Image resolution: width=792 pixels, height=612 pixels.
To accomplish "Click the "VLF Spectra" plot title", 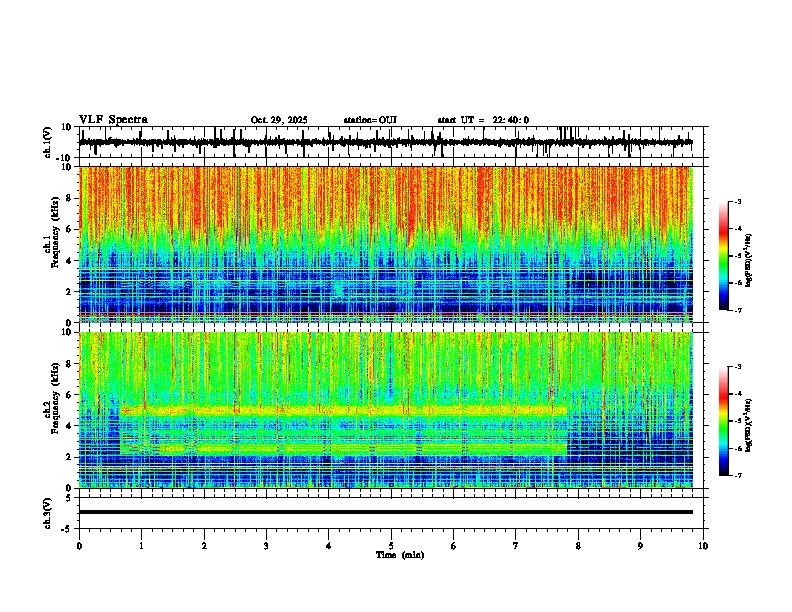I will [x=113, y=120].
